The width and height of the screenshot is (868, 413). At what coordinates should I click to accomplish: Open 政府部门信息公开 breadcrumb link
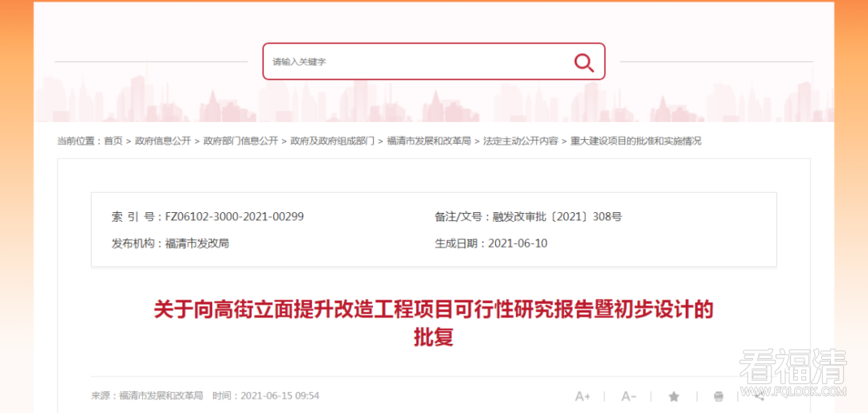[240, 141]
